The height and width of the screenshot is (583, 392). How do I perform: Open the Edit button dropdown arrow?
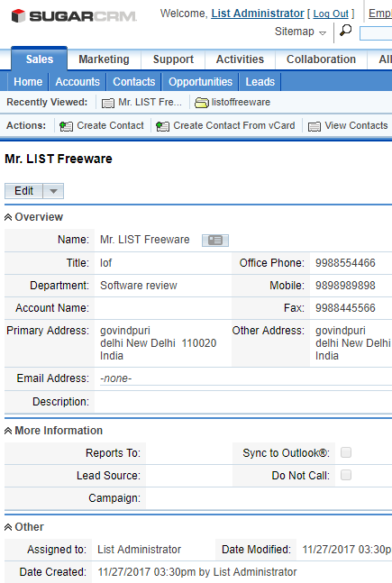pyautogui.click(x=53, y=191)
